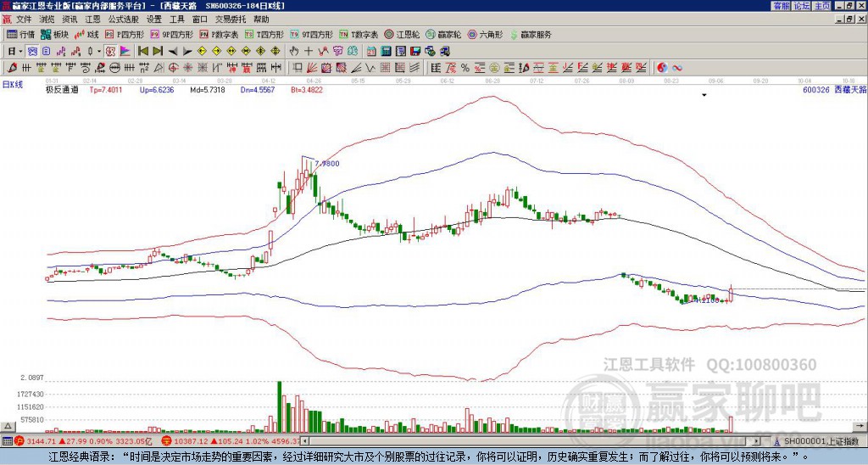
Task: Open the 9P四方形 tool
Action: [x=171, y=34]
